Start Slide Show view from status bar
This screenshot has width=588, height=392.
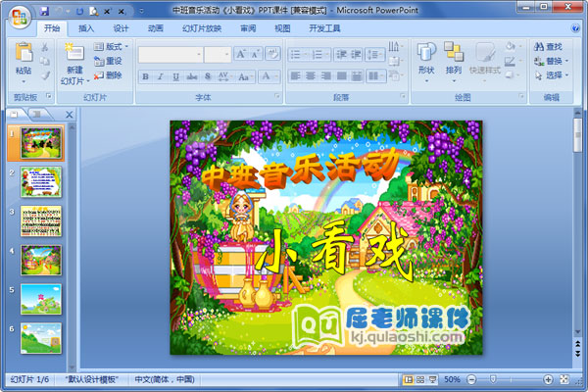click(x=433, y=379)
